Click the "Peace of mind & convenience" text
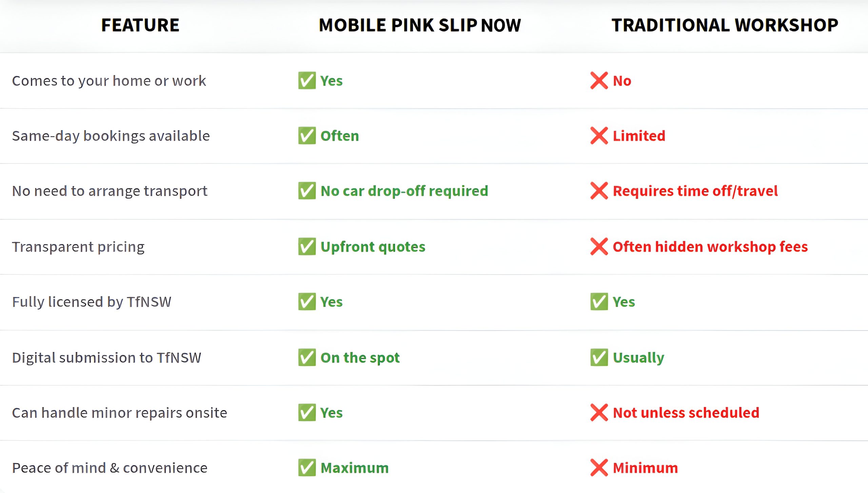The height and width of the screenshot is (493, 868). coord(110,468)
